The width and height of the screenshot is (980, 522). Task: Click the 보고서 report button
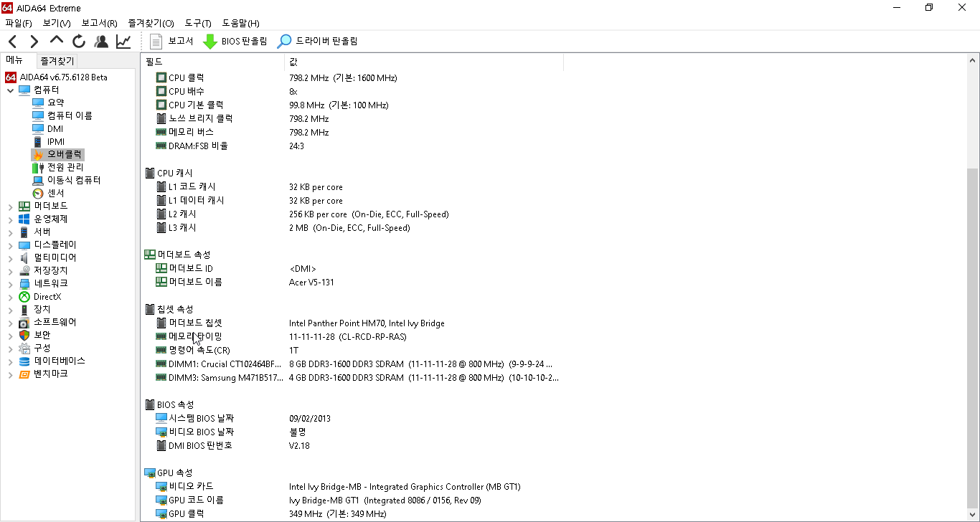tap(171, 42)
